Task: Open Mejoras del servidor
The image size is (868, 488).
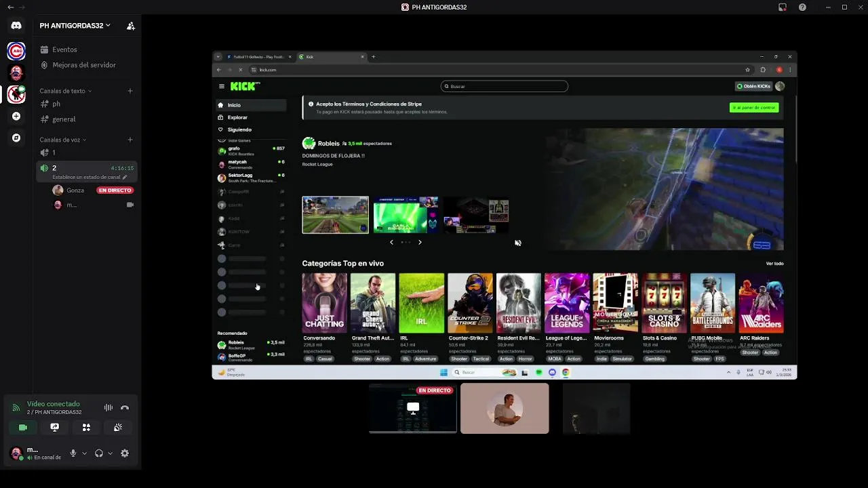Action: (87, 65)
